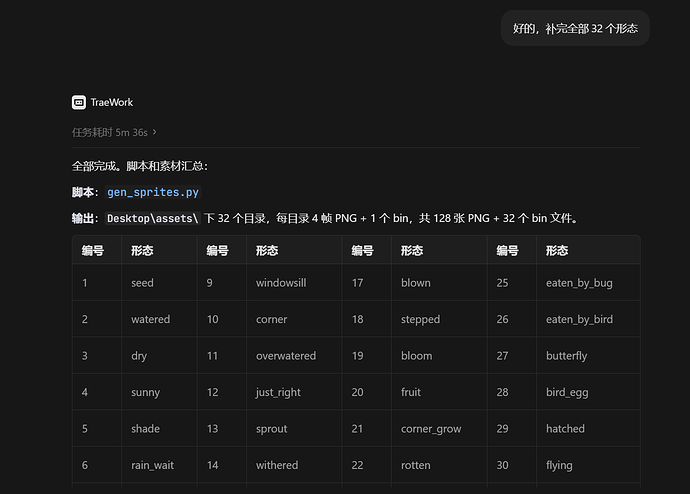Click the TraeWork name label
This screenshot has width=690, height=494.
112,102
